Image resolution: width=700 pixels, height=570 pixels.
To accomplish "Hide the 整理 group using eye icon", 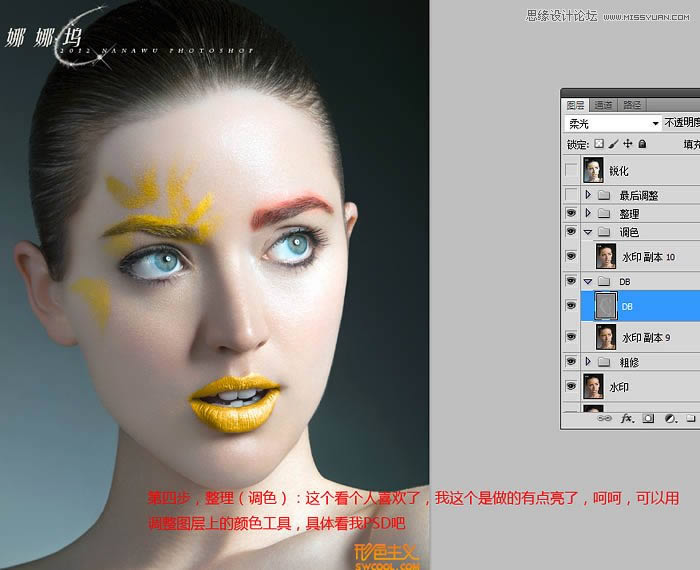I will click(571, 213).
